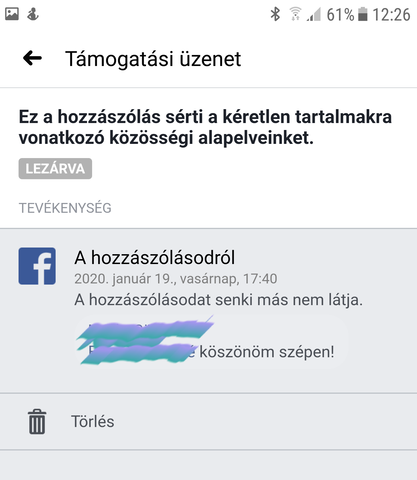The image size is (417, 480).
Task: Tap the date 2020. január 19. timestamp
Action: coord(176,279)
